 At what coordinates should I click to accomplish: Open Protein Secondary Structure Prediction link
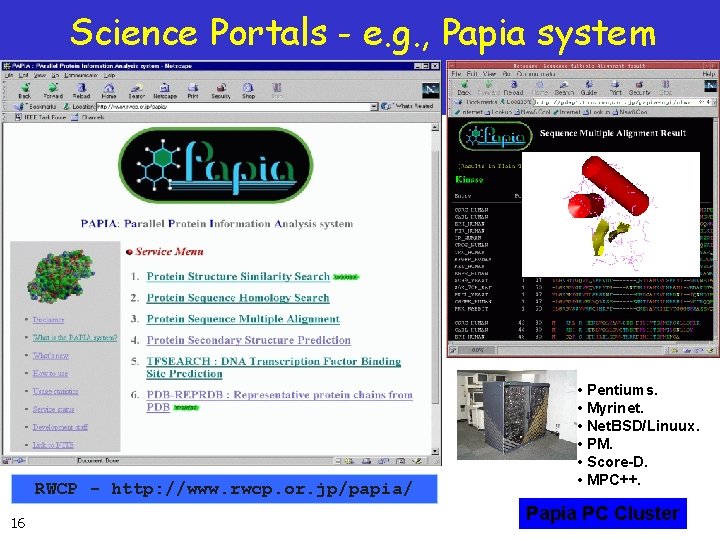pyautogui.click(x=248, y=340)
